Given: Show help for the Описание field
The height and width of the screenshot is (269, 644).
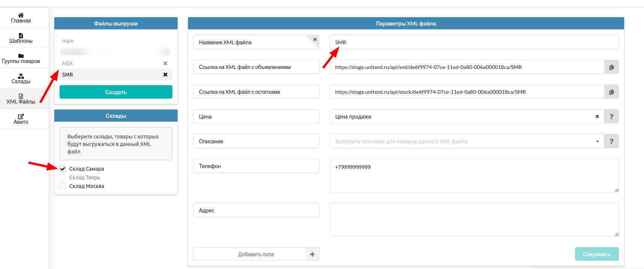Looking at the screenshot, I should tap(611, 141).
